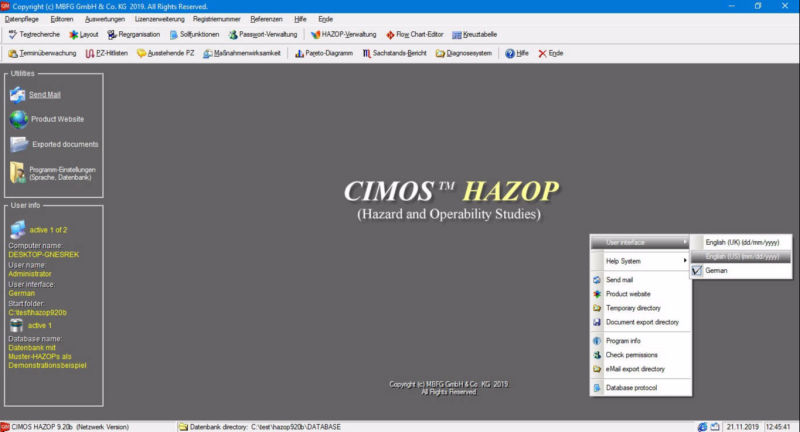Select the checked German language option
The height and width of the screenshot is (432, 800).
point(716,270)
